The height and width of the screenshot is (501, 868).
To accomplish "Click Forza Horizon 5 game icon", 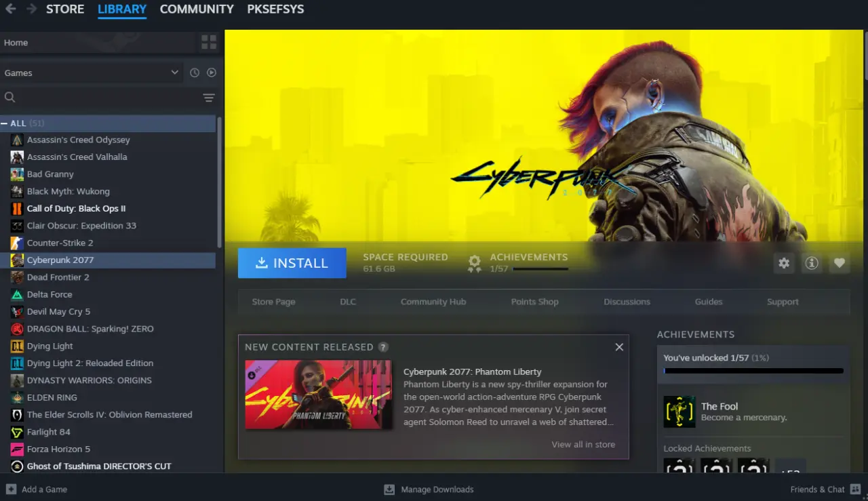I will pyautogui.click(x=17, y=449).
